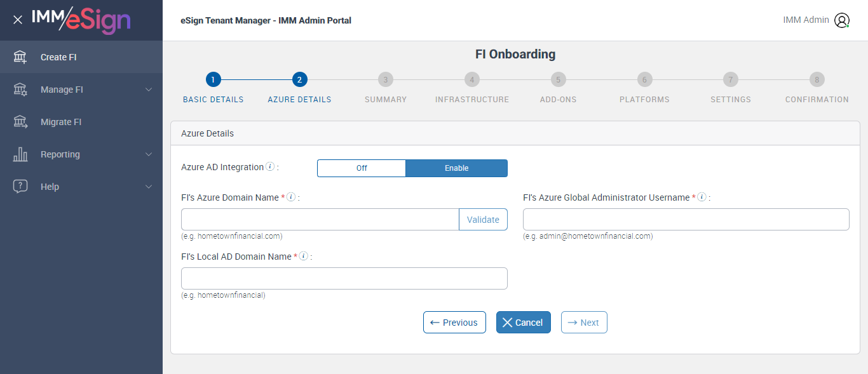The height and width of the screenshot is (374, 868).
Task: Focus FI's Azure Domain Name field
Action: tap(320, 219)
